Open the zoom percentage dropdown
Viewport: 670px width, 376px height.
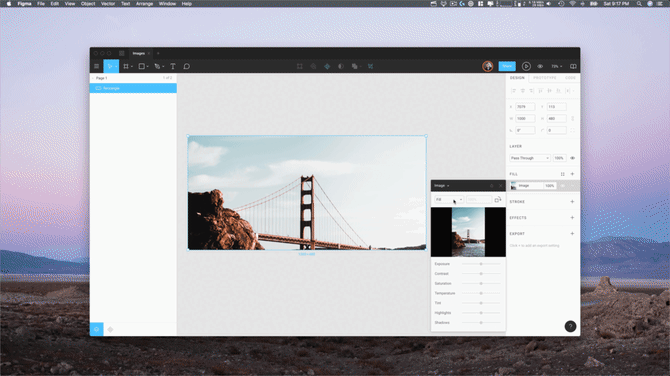556,66
